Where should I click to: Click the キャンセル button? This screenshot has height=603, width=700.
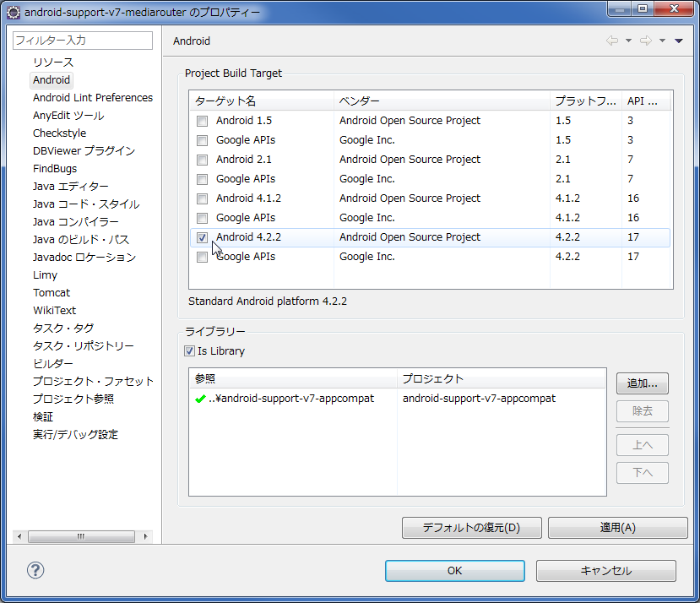pos(605,571)
